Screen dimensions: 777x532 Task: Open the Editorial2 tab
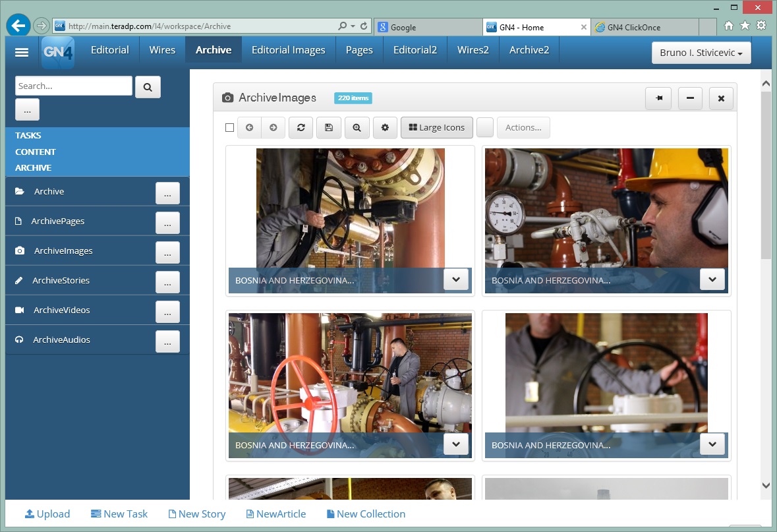(x=415, y=49)
